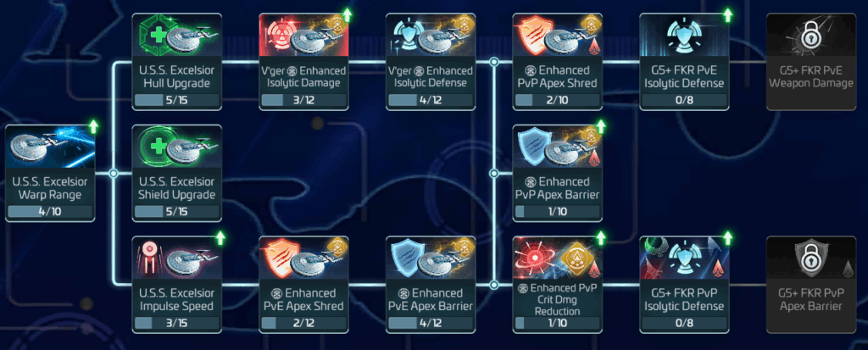Open Enhanced PvP Crit Dmg Reduction icon
This screenshot has height=350, width=868.
coord(558,258)
